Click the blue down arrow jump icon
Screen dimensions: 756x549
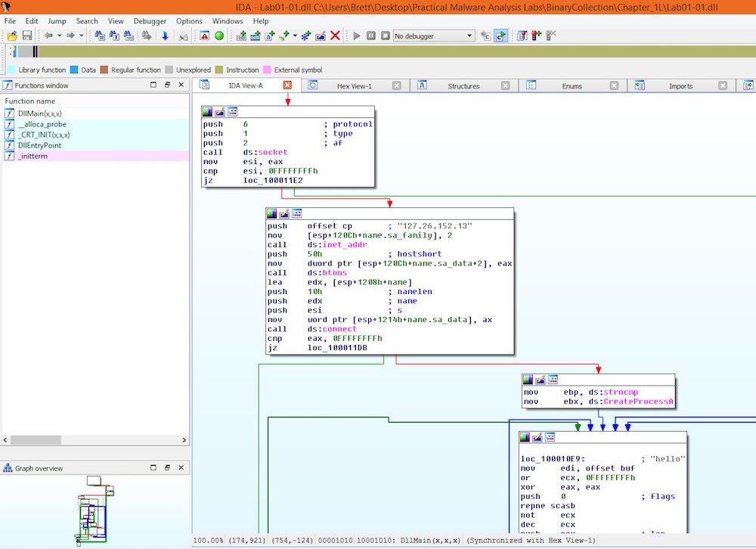click(165, 36)
